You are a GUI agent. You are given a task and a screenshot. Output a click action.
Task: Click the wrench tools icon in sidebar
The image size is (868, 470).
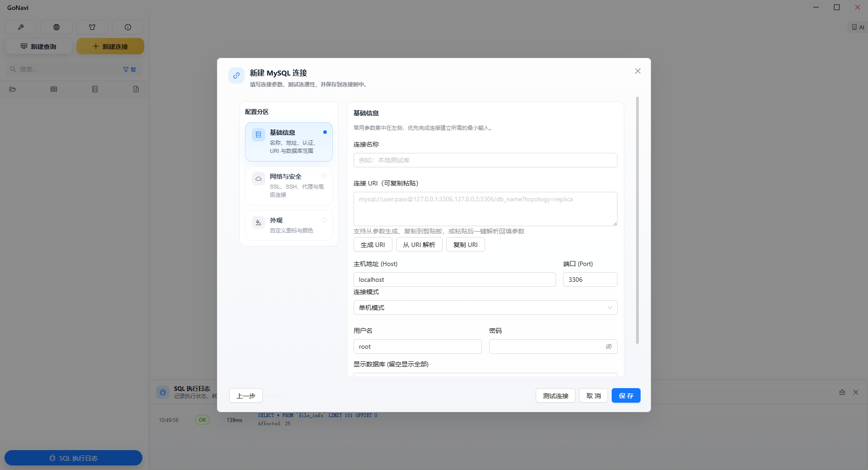click(x=20, y=27)
